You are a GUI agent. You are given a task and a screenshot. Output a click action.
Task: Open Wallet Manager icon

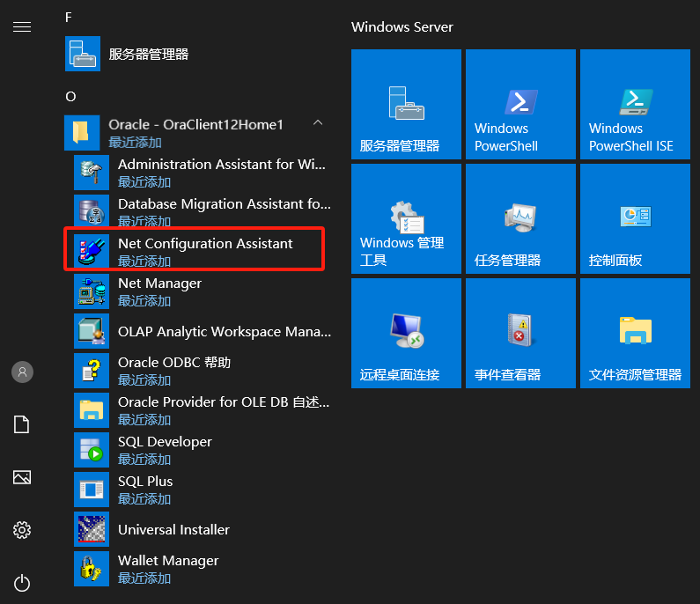pyautogui.click(x=92, y=569)
